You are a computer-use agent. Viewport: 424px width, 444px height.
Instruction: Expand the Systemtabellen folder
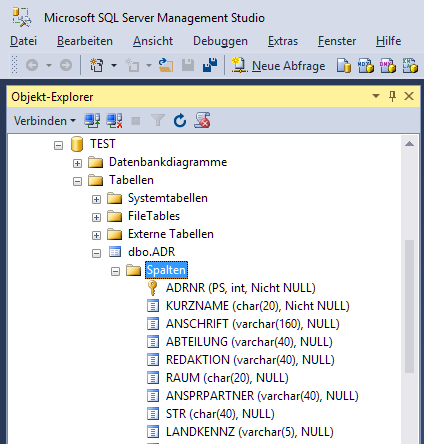[x=96, y=199]
